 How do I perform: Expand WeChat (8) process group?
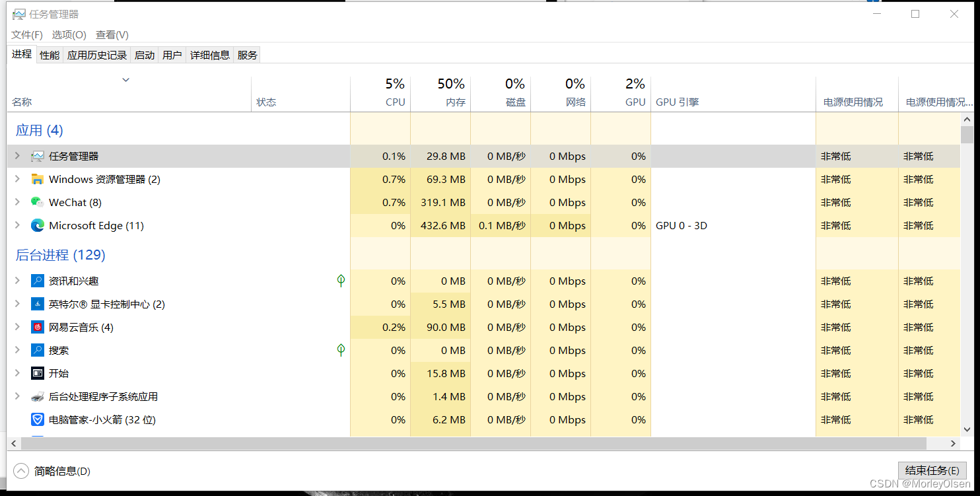pos(17,202)
